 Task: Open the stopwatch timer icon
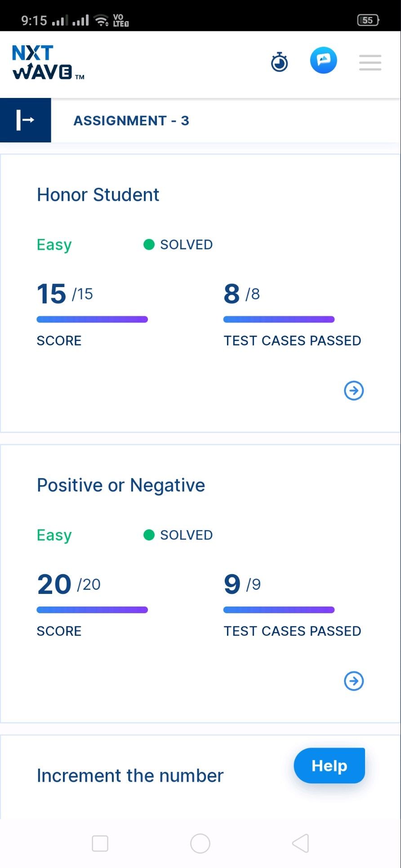pos(279,62)
